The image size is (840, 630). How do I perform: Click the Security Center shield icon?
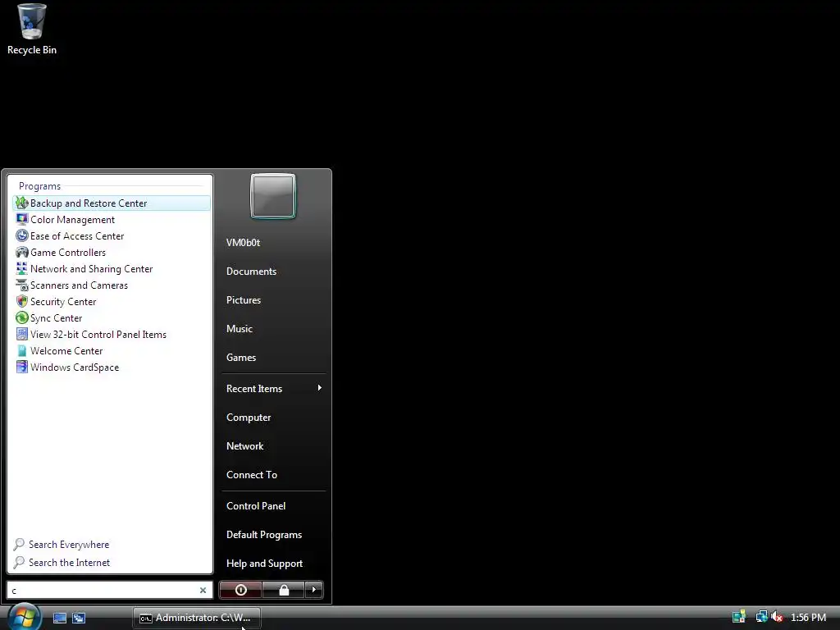[22, 302]
